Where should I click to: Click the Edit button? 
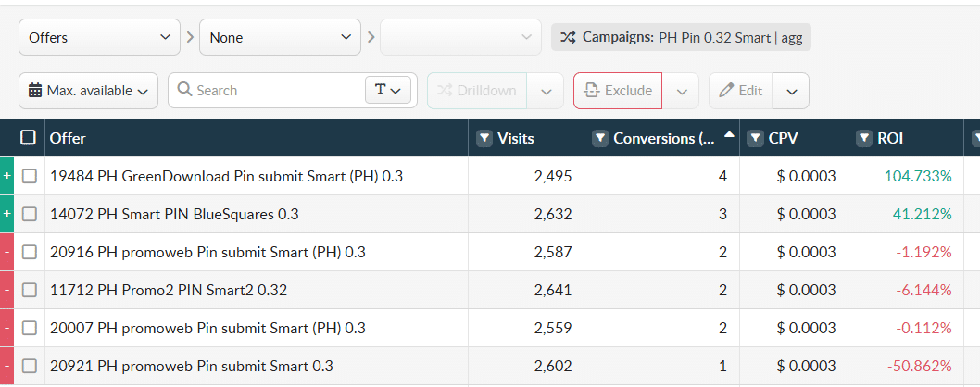(x=740, y=91)
